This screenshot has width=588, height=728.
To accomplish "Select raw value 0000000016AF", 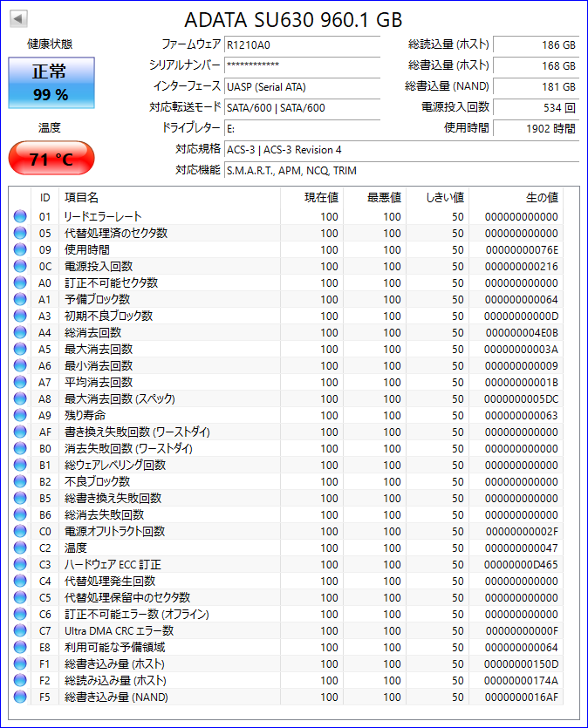I will 522,697.
